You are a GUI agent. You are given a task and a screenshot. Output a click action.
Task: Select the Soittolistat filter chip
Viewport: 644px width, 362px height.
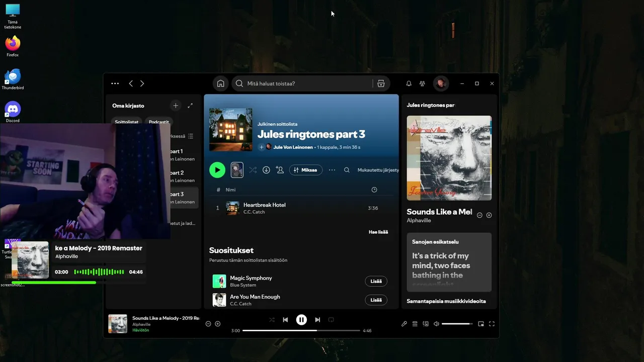pos(126,122)
